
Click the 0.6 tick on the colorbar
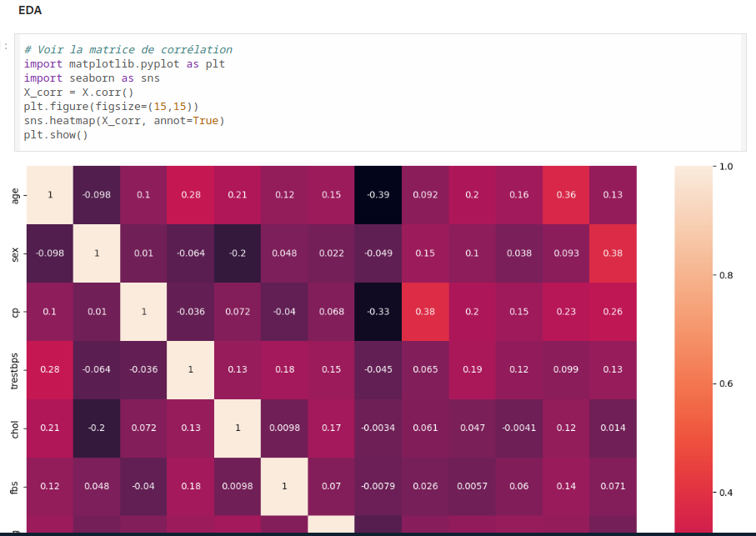[x=725, y=383]
